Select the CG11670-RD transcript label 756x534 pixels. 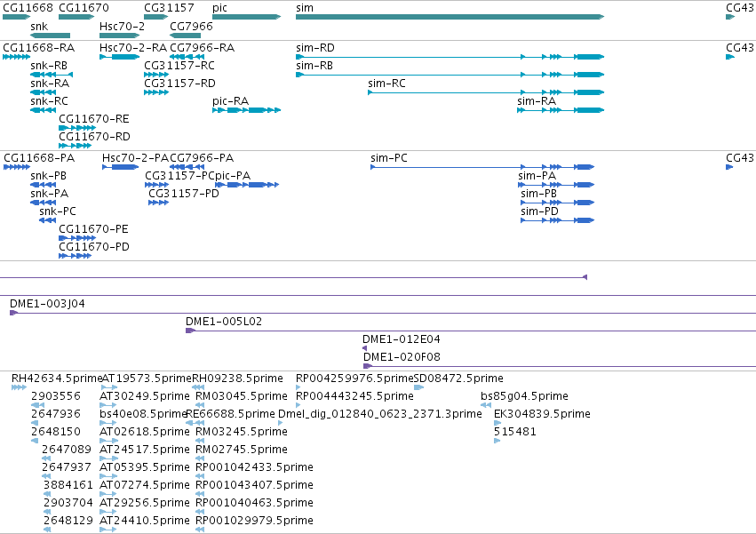[94, 137]
